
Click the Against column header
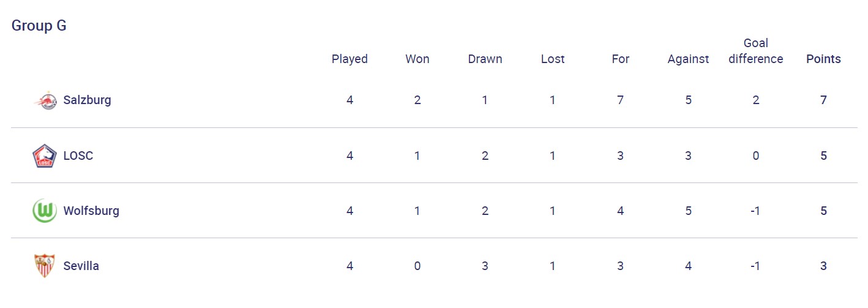click(x=688, y=59)
